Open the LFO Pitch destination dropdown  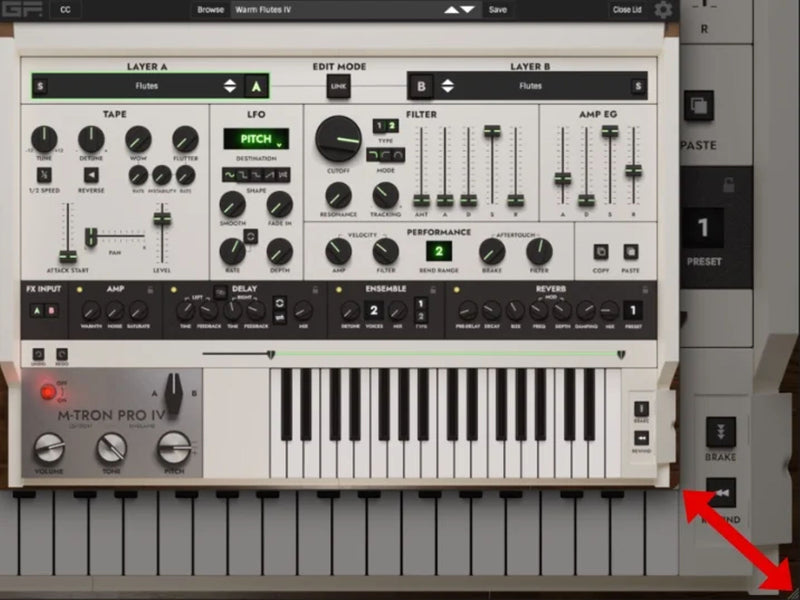click(x=255, y=140)
